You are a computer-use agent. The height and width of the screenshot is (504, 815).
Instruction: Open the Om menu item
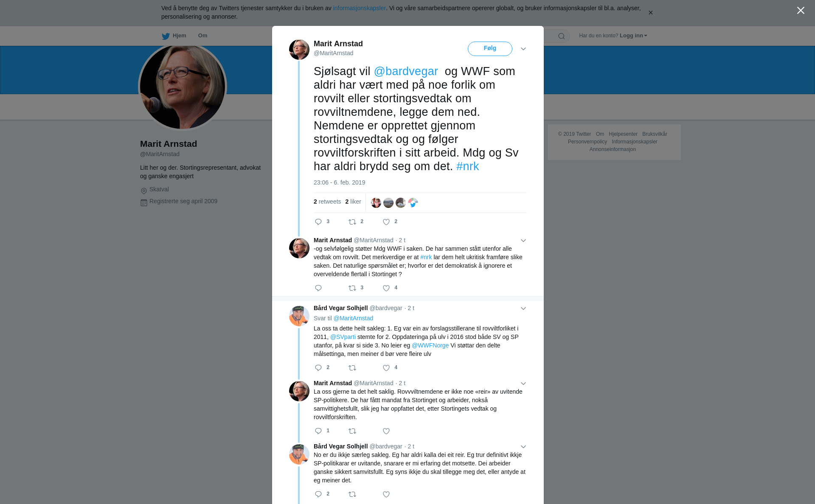(x=202, y=36)
